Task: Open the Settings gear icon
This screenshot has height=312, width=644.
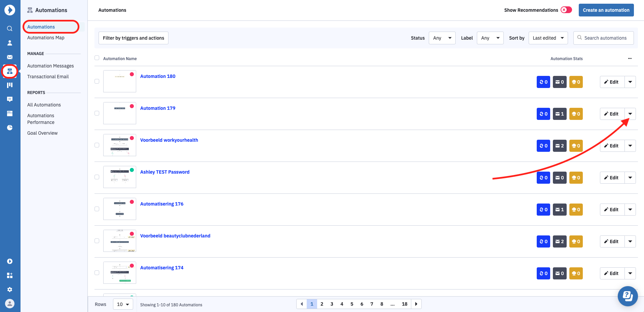Action: pyautogui.click(x=10, y=289)
